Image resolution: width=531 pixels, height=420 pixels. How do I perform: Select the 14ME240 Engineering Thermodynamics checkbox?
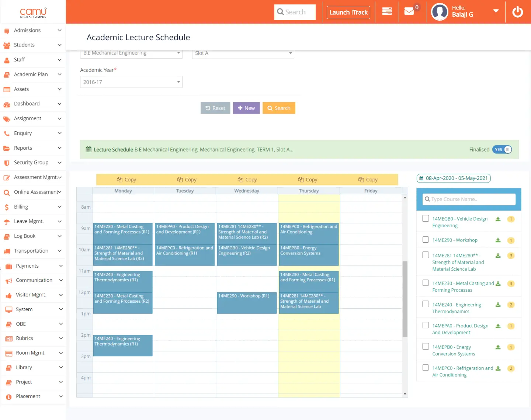point(426,304)
